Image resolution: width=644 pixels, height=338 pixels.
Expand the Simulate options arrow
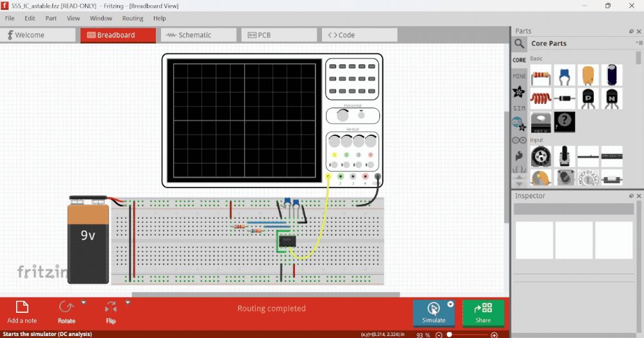[x=451, y=305]
